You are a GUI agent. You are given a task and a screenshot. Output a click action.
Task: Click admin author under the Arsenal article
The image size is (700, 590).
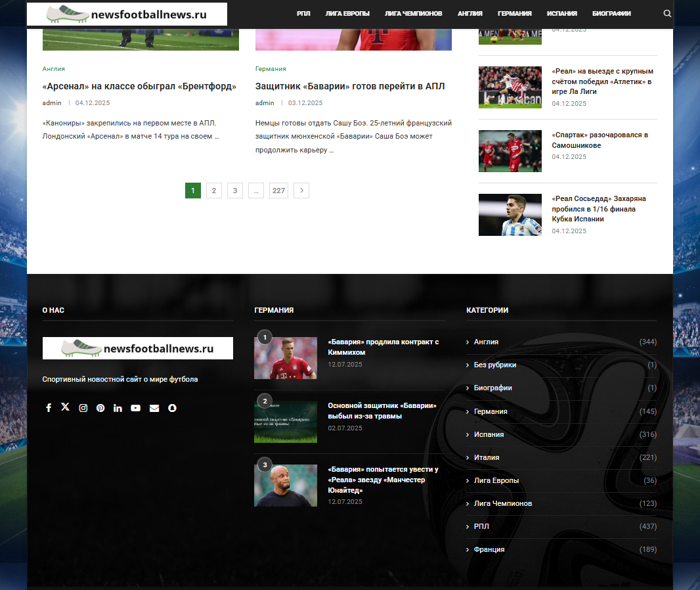(x=52, y=102)
